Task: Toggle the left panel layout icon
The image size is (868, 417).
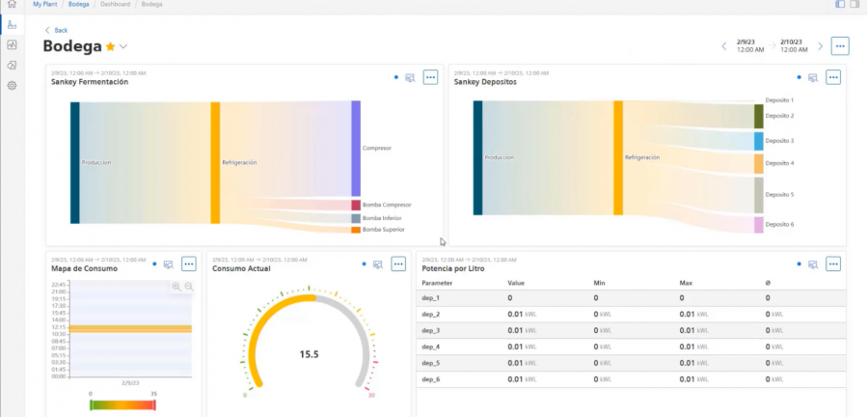Action: (840, 5)
